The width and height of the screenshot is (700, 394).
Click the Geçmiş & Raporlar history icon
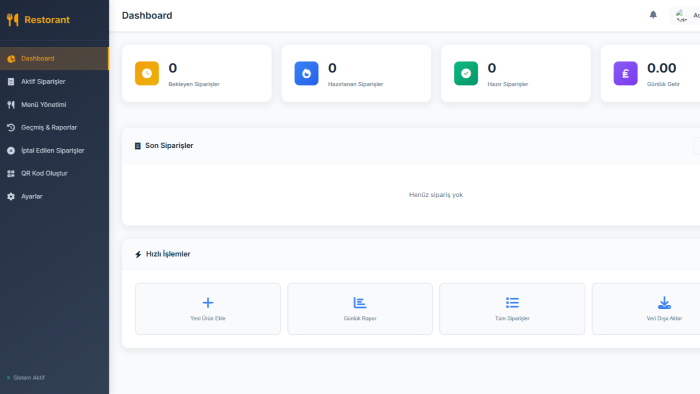[x=11, y=128]
